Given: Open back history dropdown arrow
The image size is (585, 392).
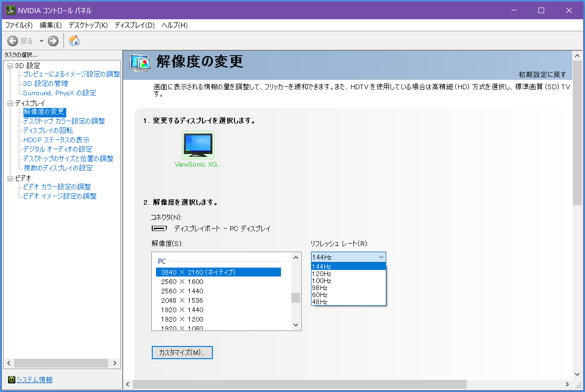Looking at the screenshot, I should pos(41,41).
